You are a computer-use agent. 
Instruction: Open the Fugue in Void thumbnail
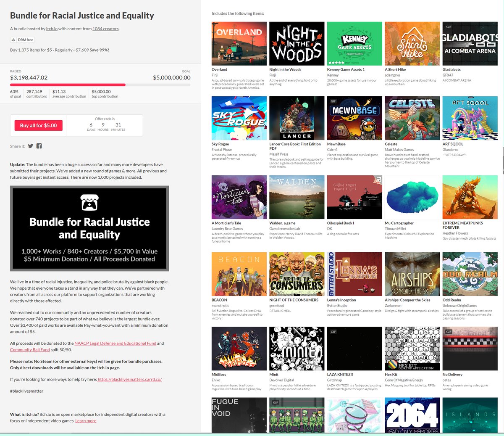pos(239,415)
